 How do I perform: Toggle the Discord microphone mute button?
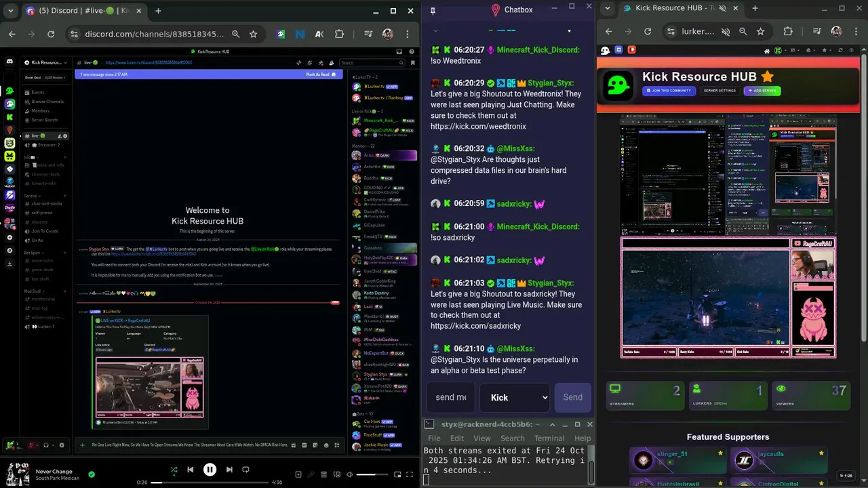click(31, 445)
